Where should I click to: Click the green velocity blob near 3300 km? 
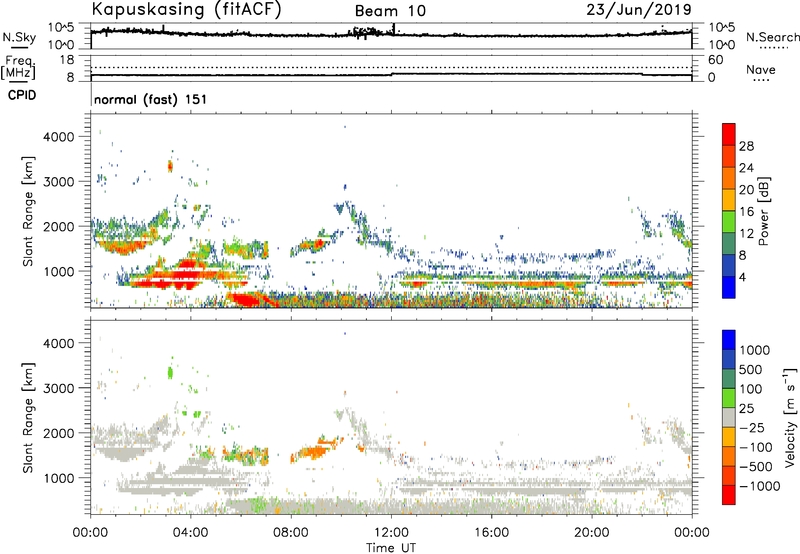pos(170,373)
